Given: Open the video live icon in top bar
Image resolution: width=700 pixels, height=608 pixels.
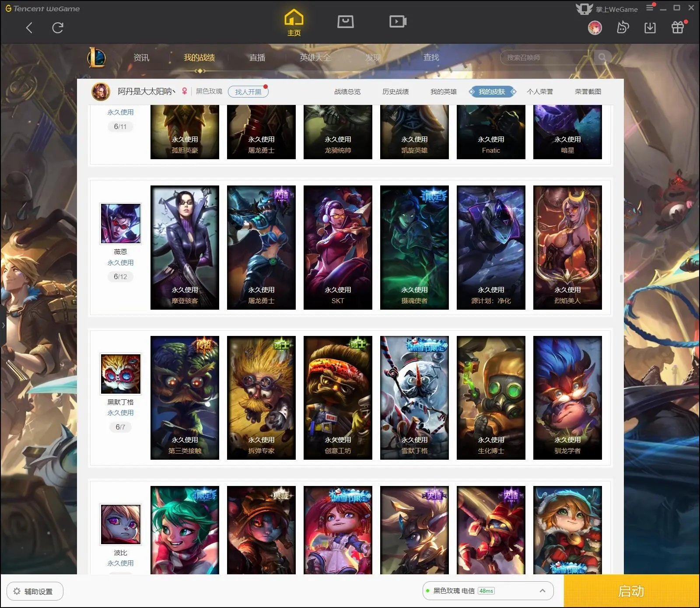Looking at the screenshot, I should pos(398,21).
